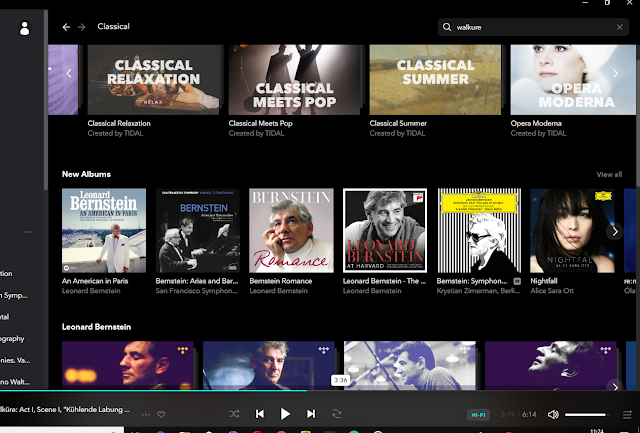
Task: Open the third Leonard Bernstein playlist card
Action: coord(410,365)
